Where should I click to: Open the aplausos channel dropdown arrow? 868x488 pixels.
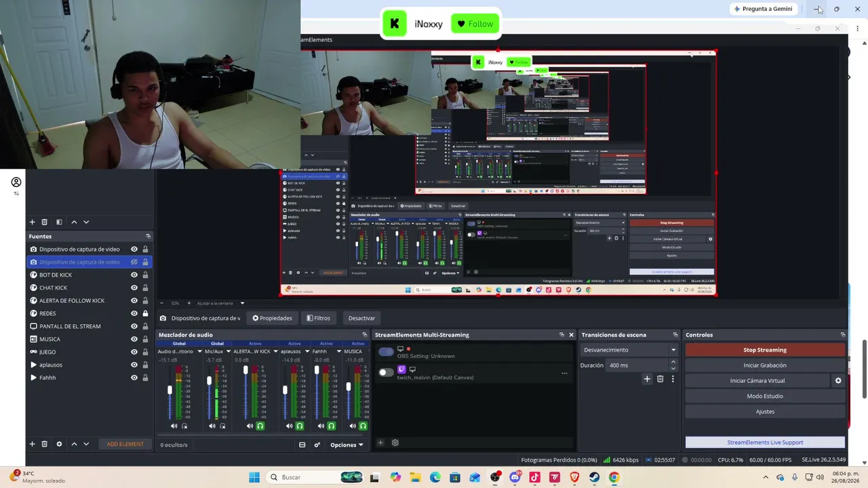tap(307, 352)
